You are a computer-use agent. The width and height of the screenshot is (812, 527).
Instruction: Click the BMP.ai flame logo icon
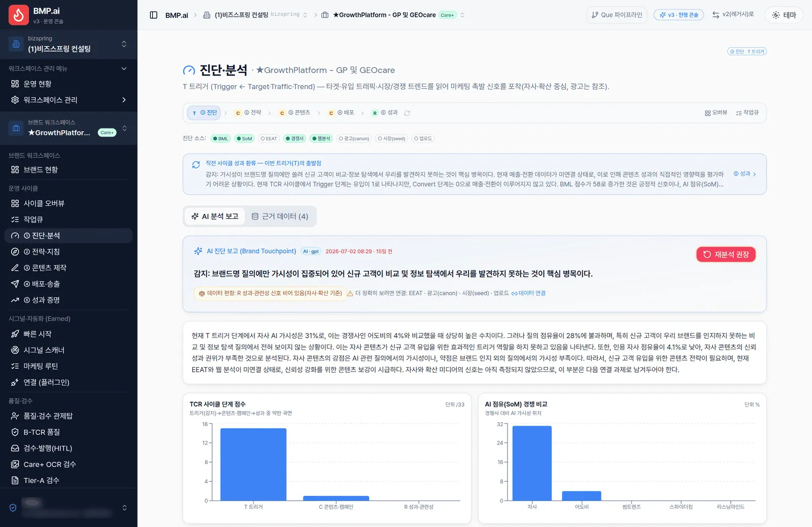18,15
